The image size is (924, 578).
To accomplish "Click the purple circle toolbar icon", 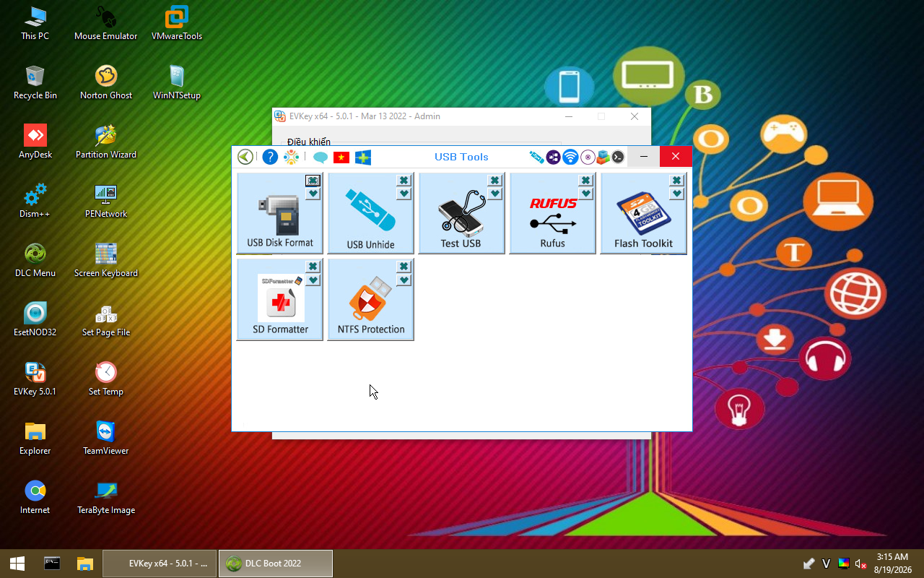I will 554,157.
